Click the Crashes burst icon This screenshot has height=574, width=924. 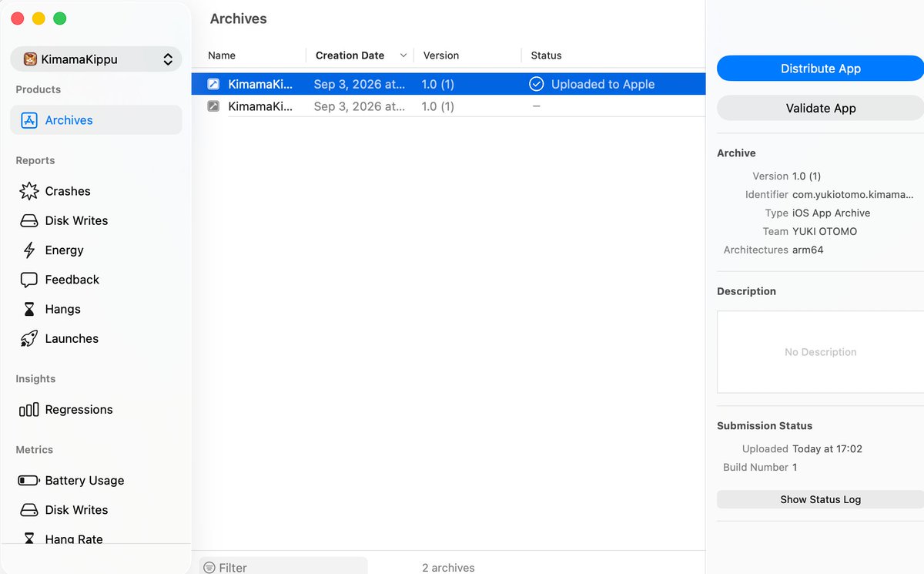point(29,191)
